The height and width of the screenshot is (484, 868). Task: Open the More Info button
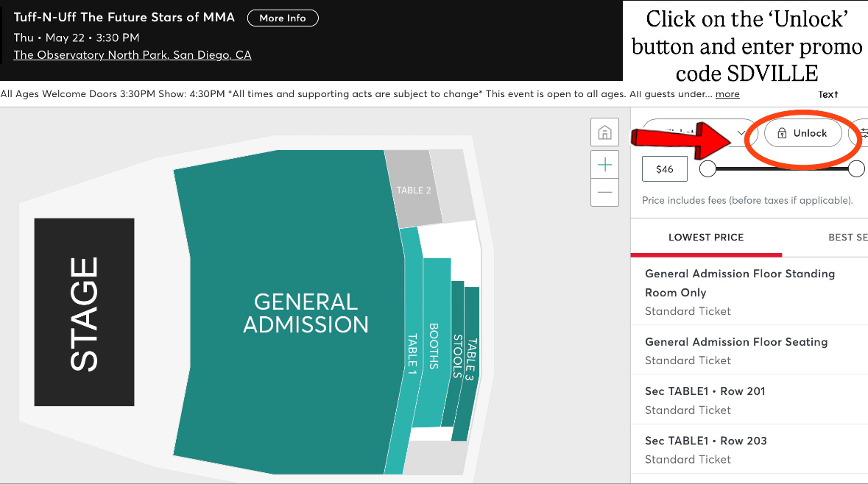(x=282, y=18)
